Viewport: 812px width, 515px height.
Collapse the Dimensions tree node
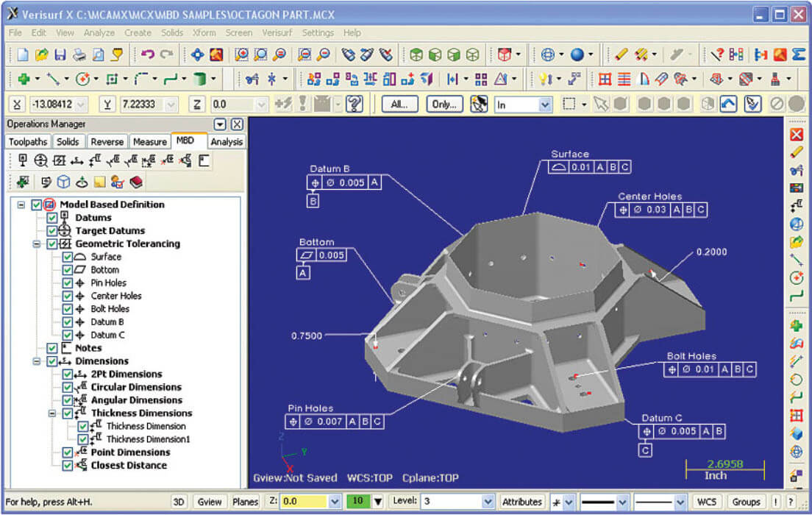[x=37, y=361]
